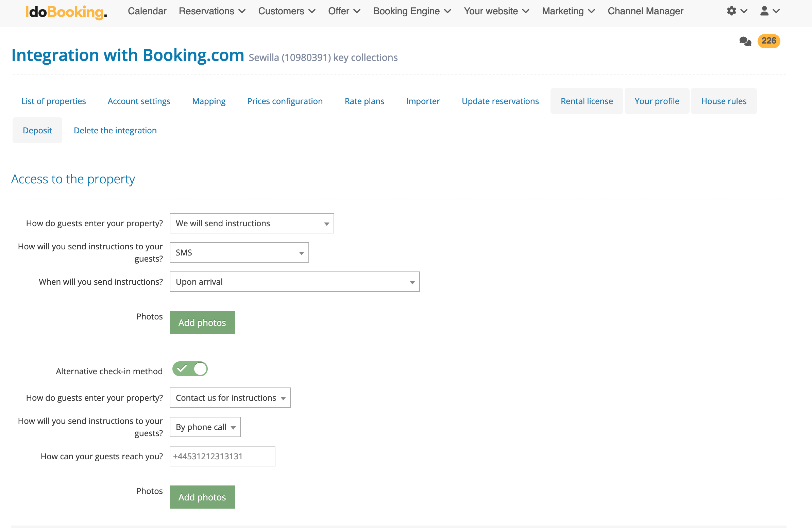Open first 'How do guests enter' dropdown

click(x=251, y=223)
